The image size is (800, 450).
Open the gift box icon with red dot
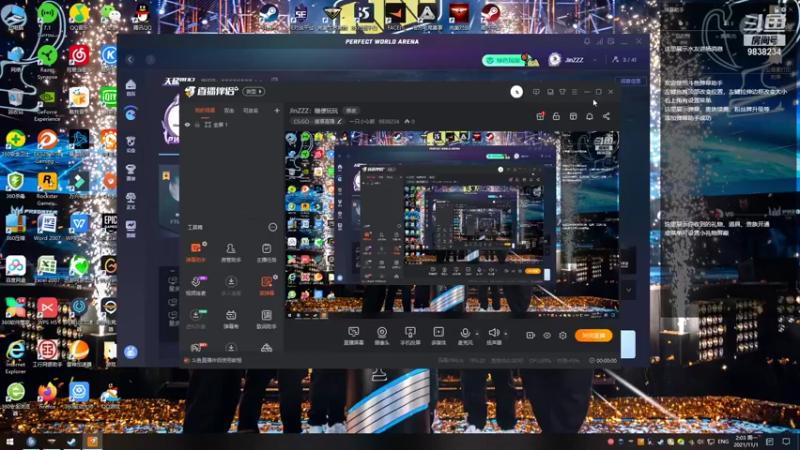(540, 116)
